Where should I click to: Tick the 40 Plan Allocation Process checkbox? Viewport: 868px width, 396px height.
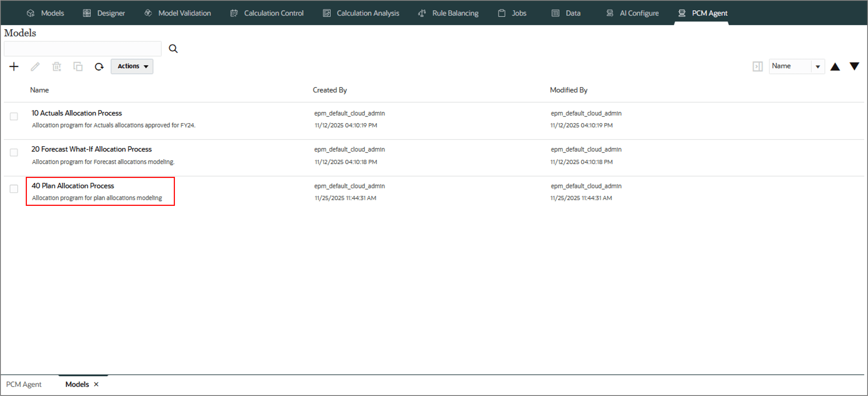[14, 189]
